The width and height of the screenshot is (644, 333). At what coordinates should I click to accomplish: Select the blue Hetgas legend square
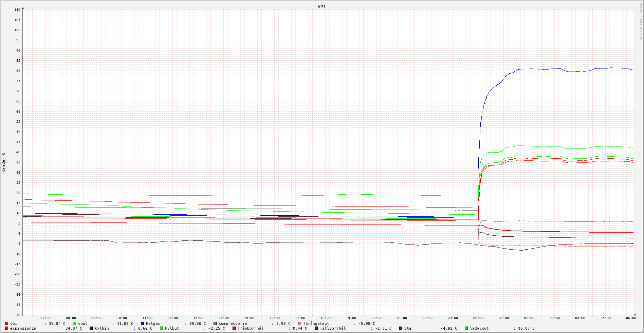[143, 324]
